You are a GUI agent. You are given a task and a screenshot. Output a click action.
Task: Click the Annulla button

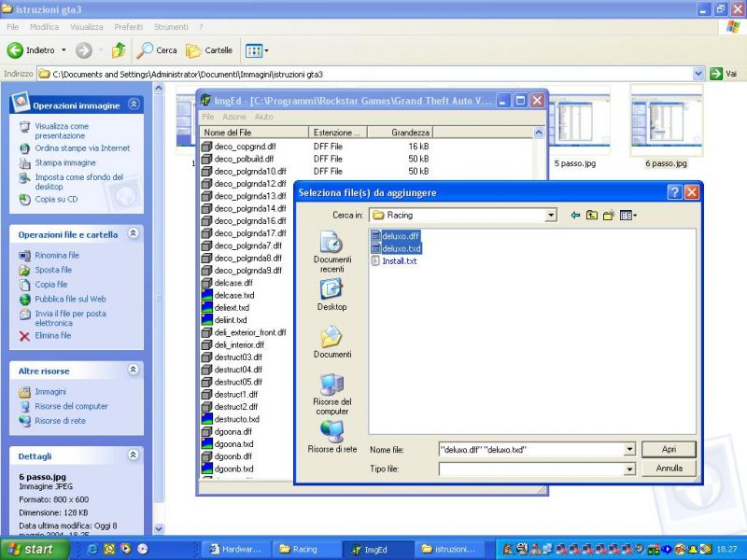669,469
